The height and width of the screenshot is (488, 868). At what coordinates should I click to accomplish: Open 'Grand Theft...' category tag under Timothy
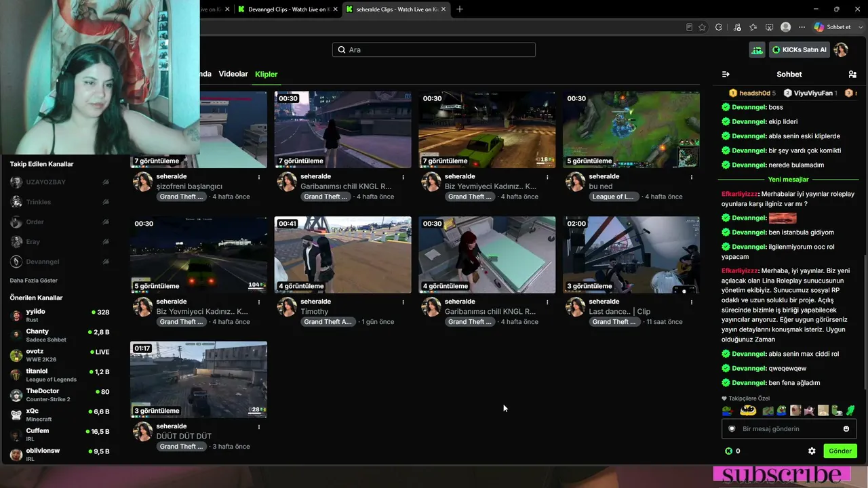[328, 322]
